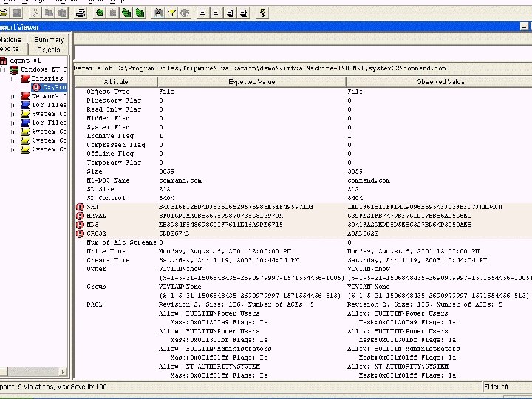The height and width of the screenshot is (399, 532).
Task: Select agent 01 in the tree
Action: [x=25, y=61]
